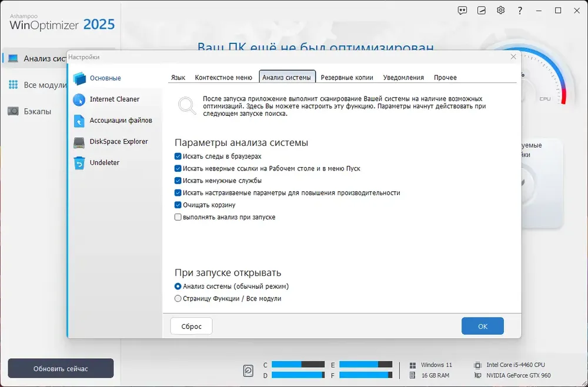
Task: Confirm settings with the OK button
Action: point(483,326)
